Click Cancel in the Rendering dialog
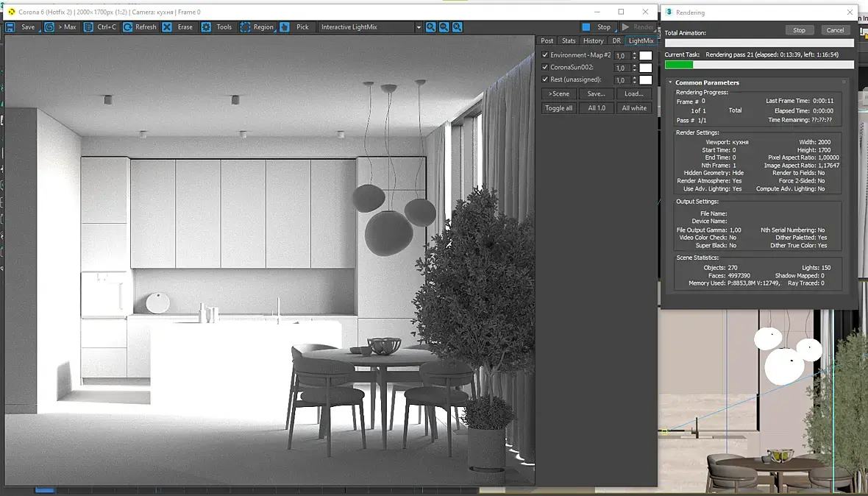Image resolution: width=868 pixels, height=496 pixels. 835,30
